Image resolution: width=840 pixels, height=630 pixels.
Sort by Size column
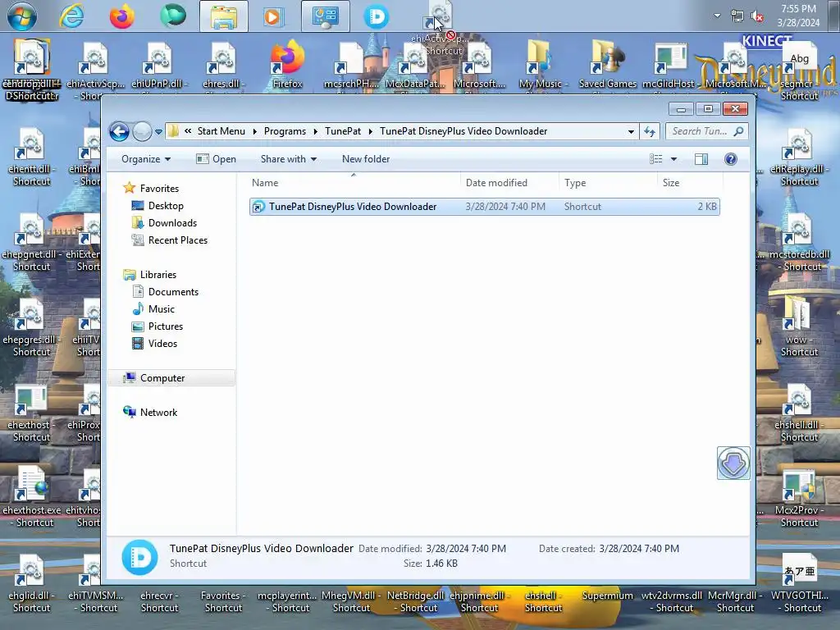pos(690,183)
